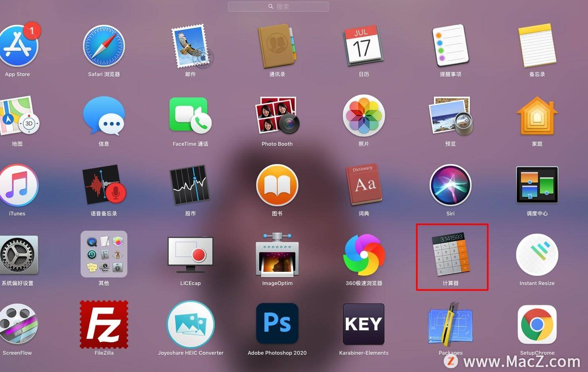Launch the Packages app
This screenshot has width=588, height=372.
(x=450, y=324)
